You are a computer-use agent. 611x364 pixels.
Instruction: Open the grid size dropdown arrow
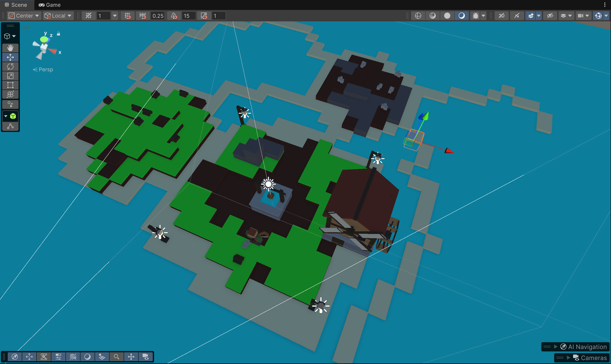pos(115,16)
